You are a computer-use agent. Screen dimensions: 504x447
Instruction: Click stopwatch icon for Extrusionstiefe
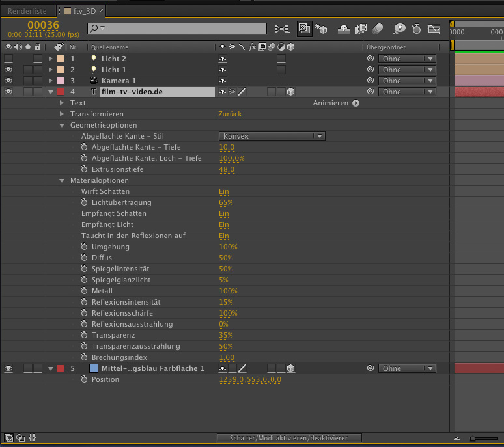coord(84,169)
